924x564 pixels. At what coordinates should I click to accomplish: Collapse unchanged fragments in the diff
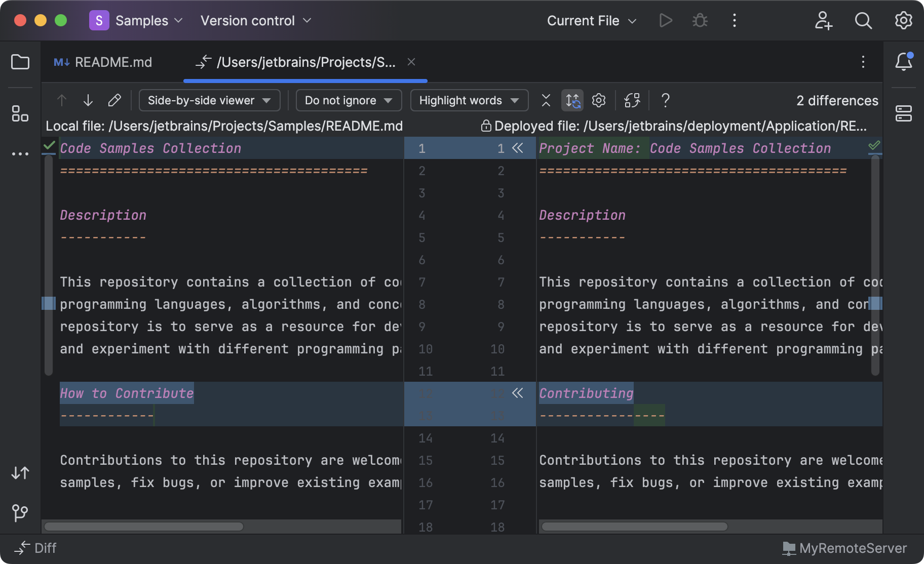click(546, 100)
